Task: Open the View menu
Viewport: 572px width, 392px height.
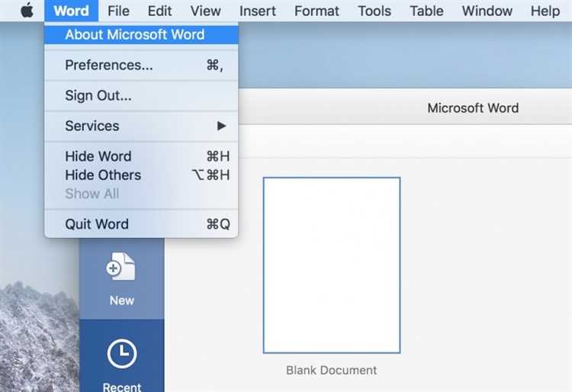Action: coord(205,11)
